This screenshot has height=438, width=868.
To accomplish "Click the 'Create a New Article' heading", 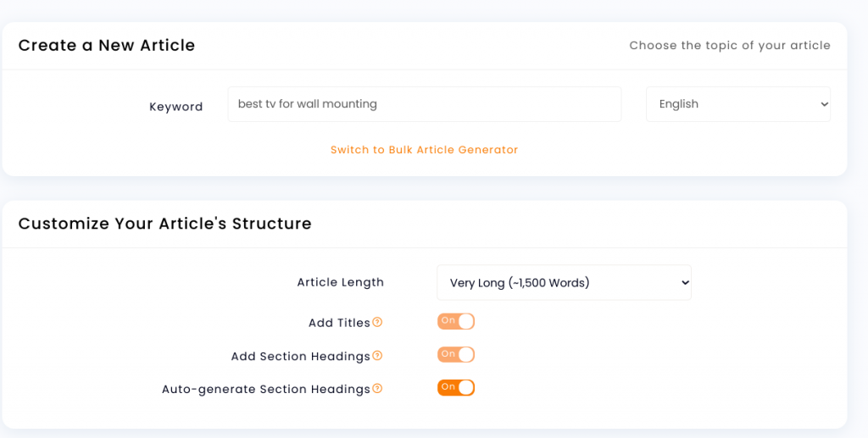I will (x=107, y=46).
